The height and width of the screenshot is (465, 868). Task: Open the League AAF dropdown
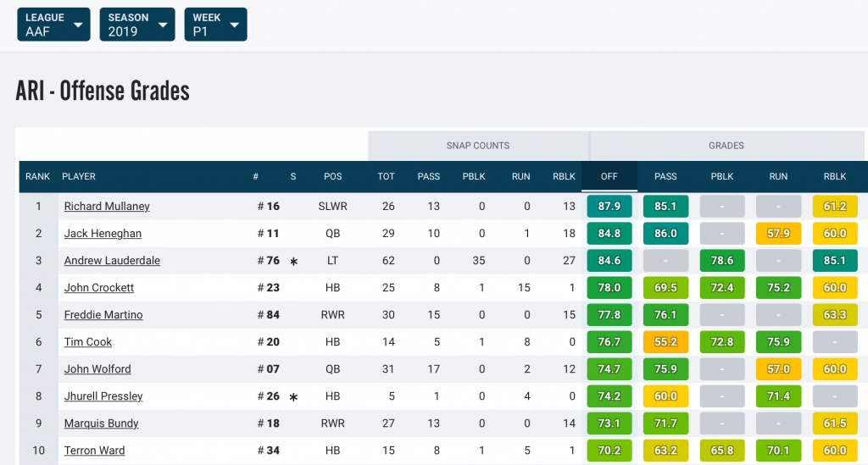coord(53,25)
